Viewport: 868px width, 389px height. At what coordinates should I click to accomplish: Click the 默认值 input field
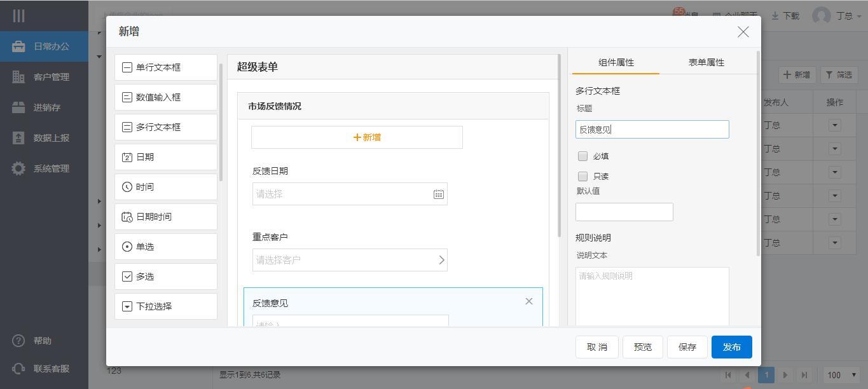coord(624,212)
